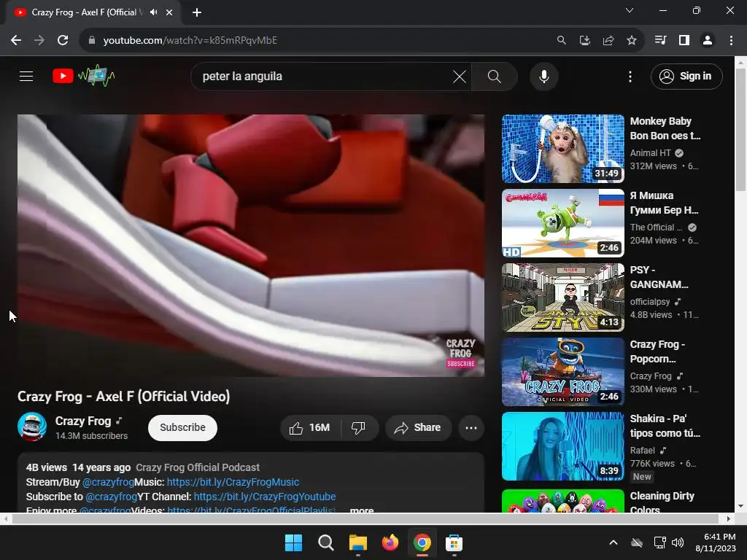The width and height of the screenshot is (747, 560).
Task: Open the first @crazyfrog mention beside Stream/Buy
Action: pyautogui.click(x=108, y=482)
